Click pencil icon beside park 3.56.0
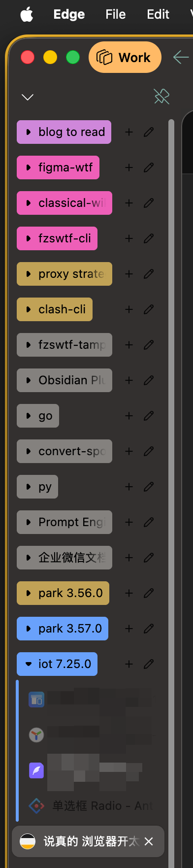193x868 pixels. (149, 593)
